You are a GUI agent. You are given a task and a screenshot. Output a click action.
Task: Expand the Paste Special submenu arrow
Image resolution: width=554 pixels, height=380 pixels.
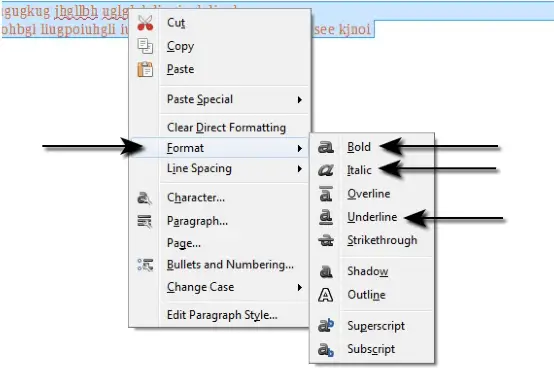point(300,100)
